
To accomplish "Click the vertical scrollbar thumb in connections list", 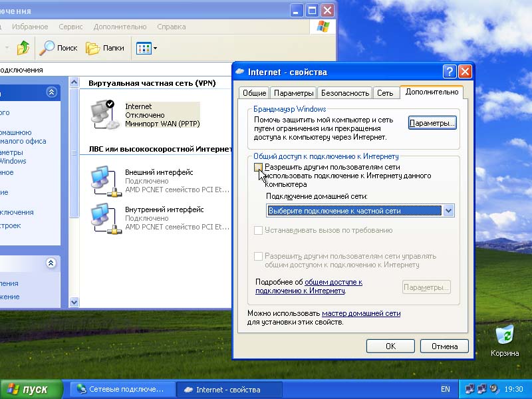I will pyautogui.click(x=74, y=153).
